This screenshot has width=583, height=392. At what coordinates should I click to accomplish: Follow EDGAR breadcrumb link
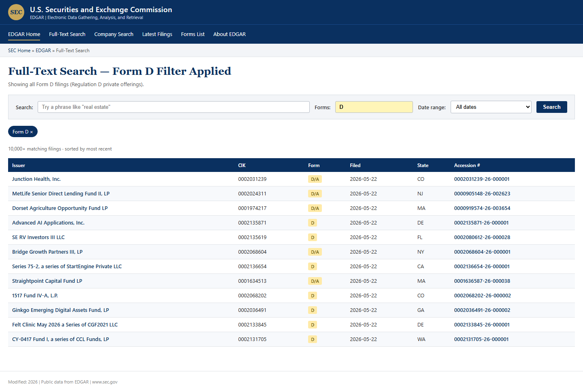(x=43, y=51)
